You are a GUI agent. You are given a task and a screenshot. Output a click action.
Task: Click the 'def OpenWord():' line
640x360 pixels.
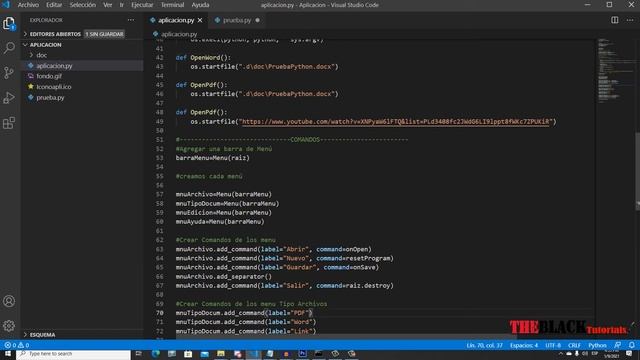tap(203, 58)
